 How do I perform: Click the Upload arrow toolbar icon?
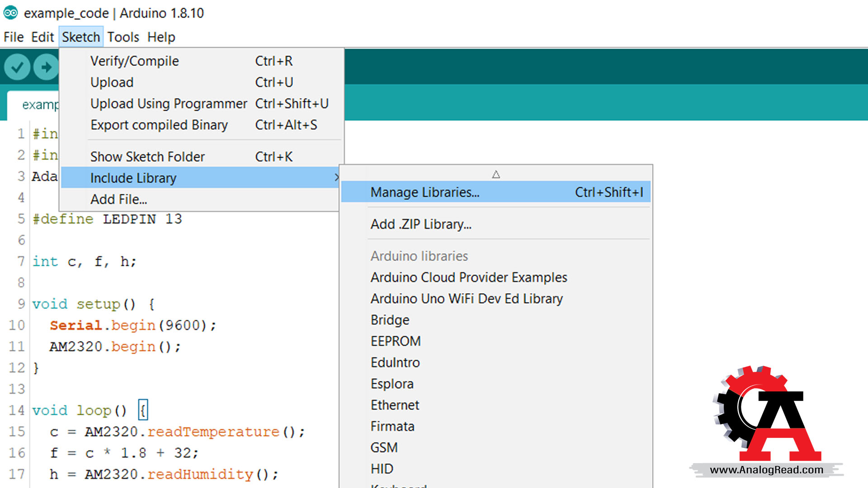[x=46, y=67]
